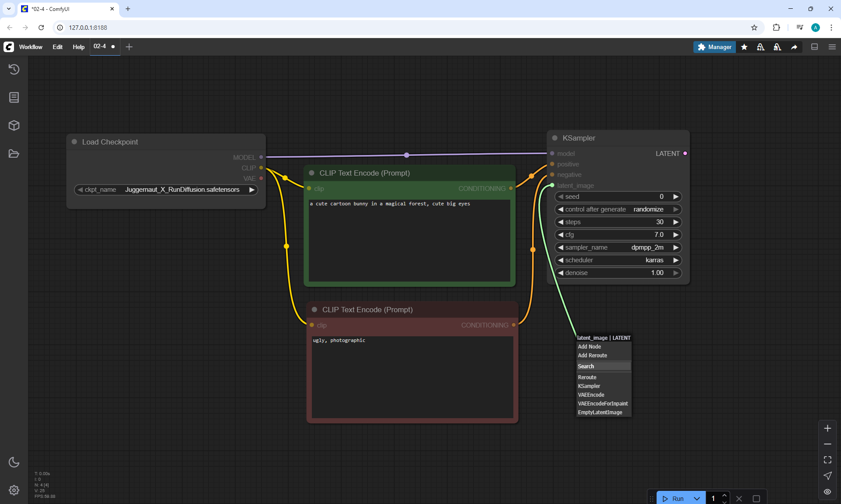This screenshot has width=841, height=504.
Task: Toggle dark theme moon icon
Action: (x=14, y=462)
